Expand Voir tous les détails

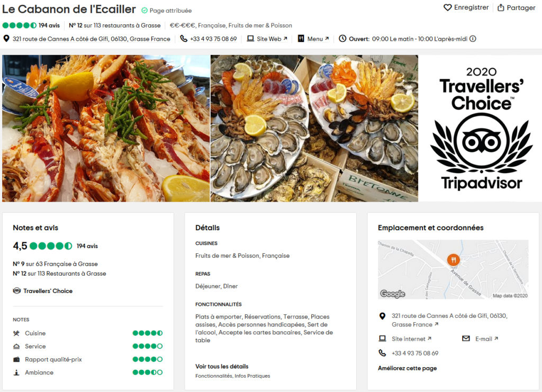pyautogui.click(x=222, y=367)
